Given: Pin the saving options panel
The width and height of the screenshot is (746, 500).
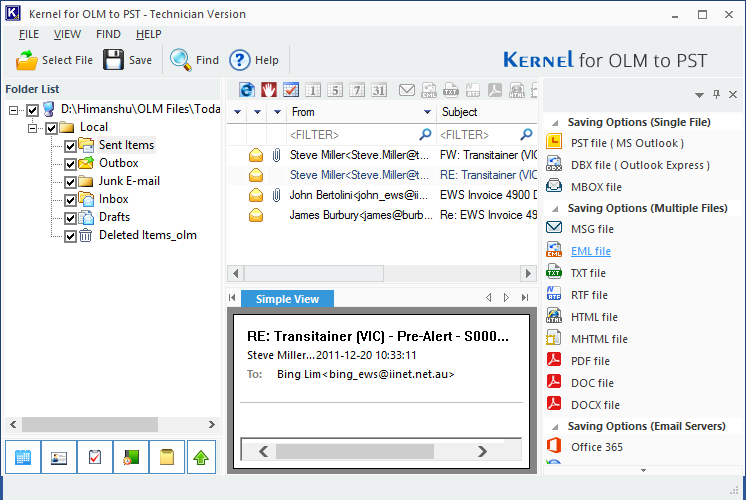Looking at the screenshot, I should [x=717, y=94].
